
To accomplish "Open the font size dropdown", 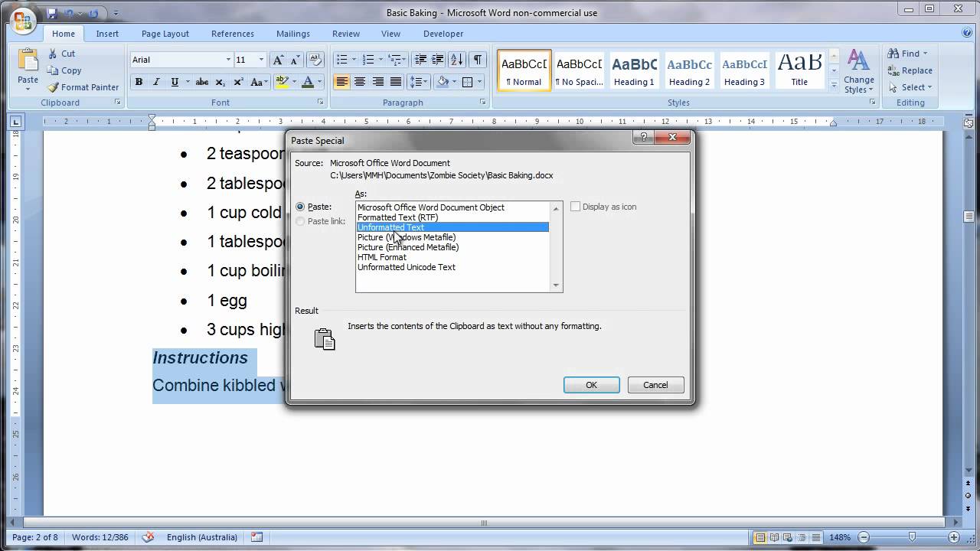I will click(261, 60).
